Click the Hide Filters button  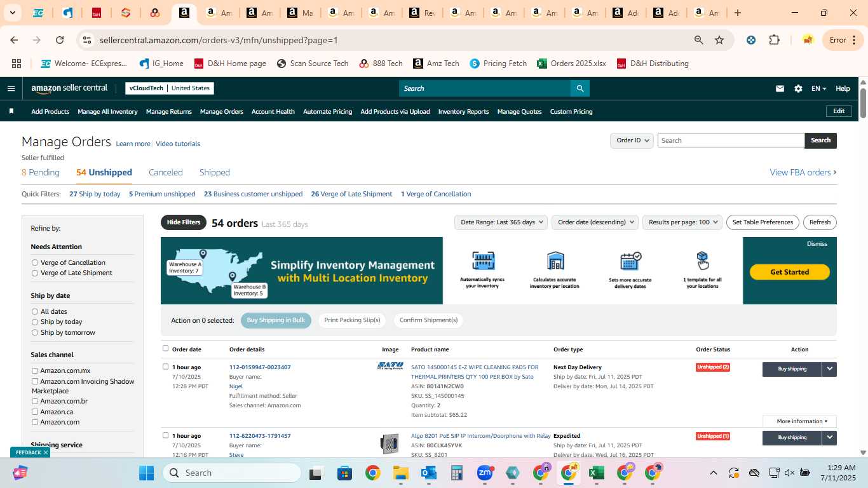184,222
